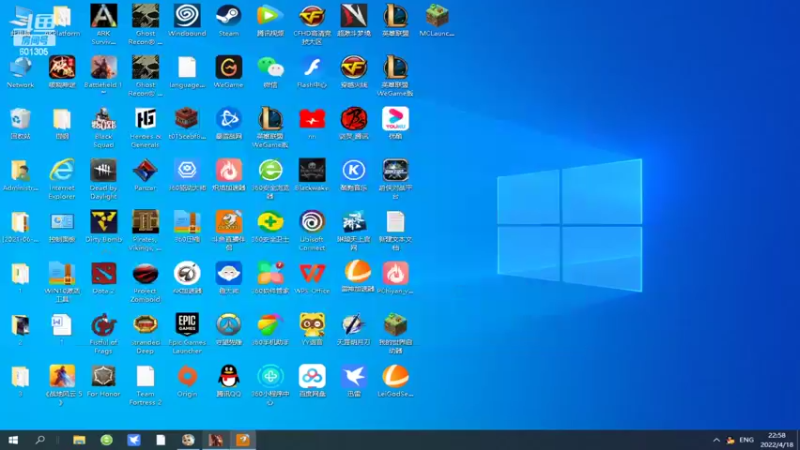The image size is (800, 450).
Task: Launch Black Squad shortcut
Action: click(x=104, y=128)
